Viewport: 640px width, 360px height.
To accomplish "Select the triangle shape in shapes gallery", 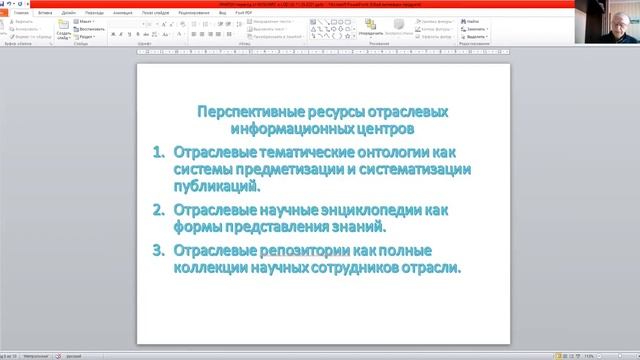I will 313,29.
